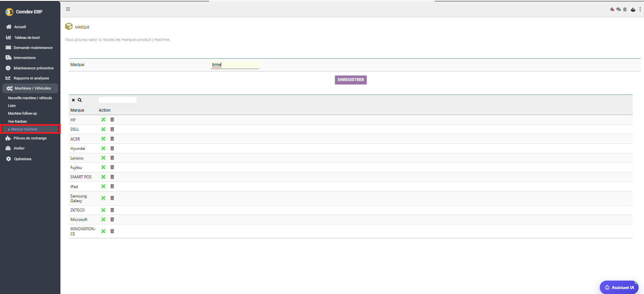
Task: Expand the Opérations menu
Action: (22, 159)
